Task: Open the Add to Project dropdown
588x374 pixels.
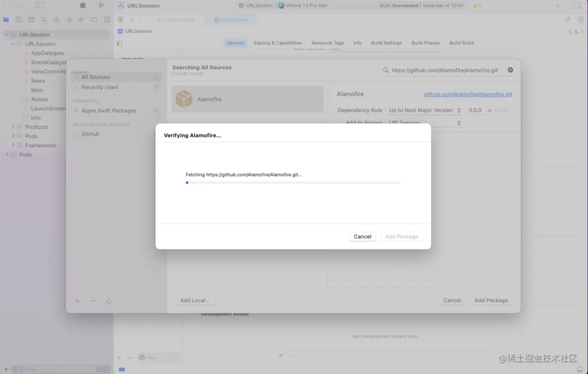Action: pos(425,122)
